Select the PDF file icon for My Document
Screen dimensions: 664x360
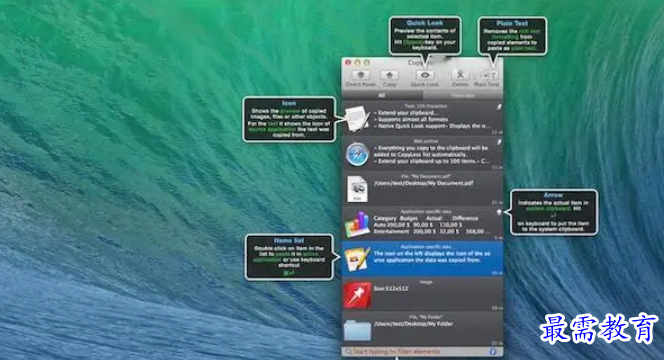357,189
